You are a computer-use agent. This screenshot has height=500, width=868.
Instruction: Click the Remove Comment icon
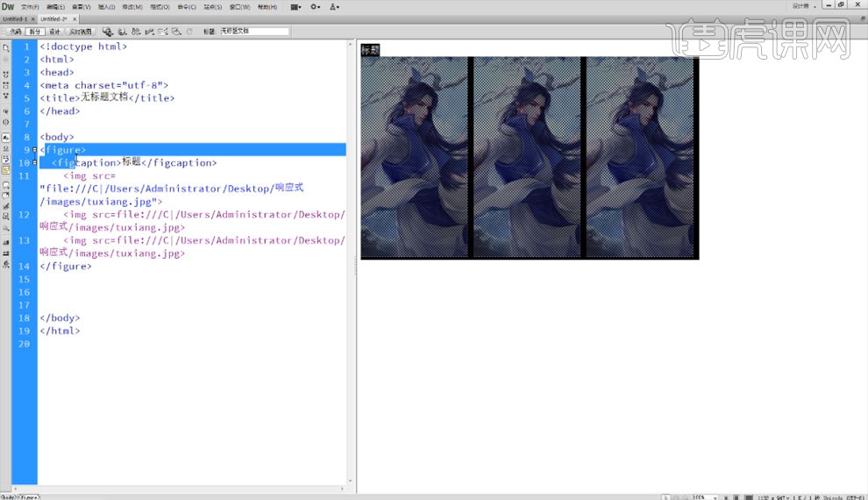6,196
